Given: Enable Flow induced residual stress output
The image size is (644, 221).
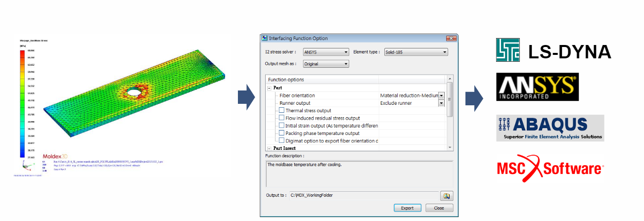Looking at the screenshot, I should [282, 118].
